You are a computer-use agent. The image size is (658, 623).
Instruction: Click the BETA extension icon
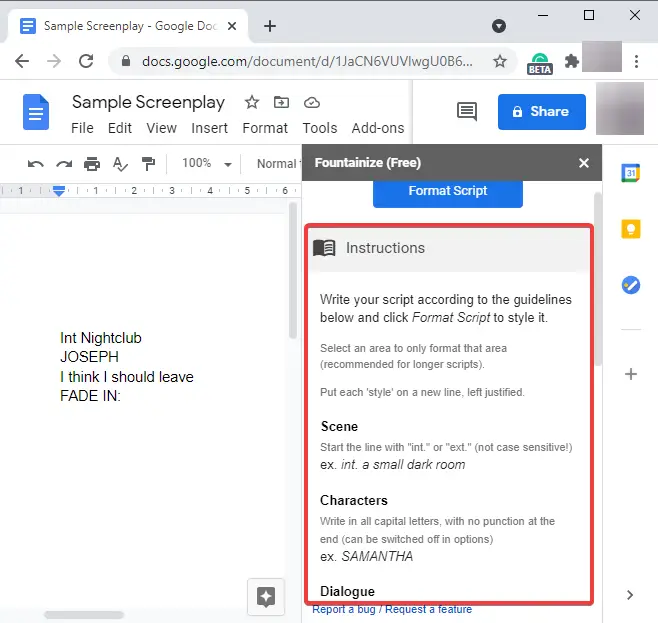(540, 64)
